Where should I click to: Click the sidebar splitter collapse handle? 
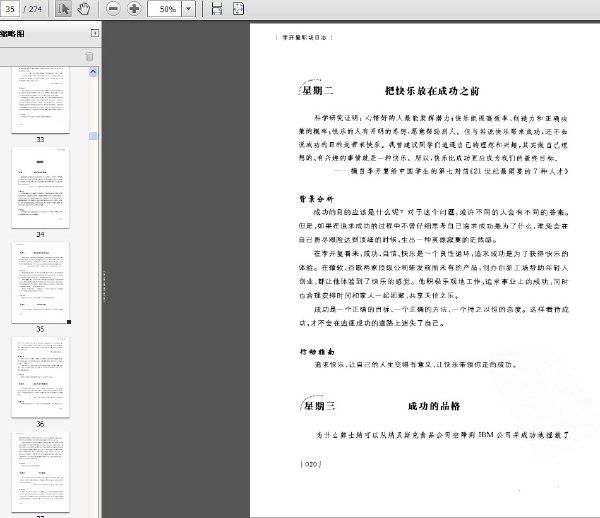(x=103, y=286)
